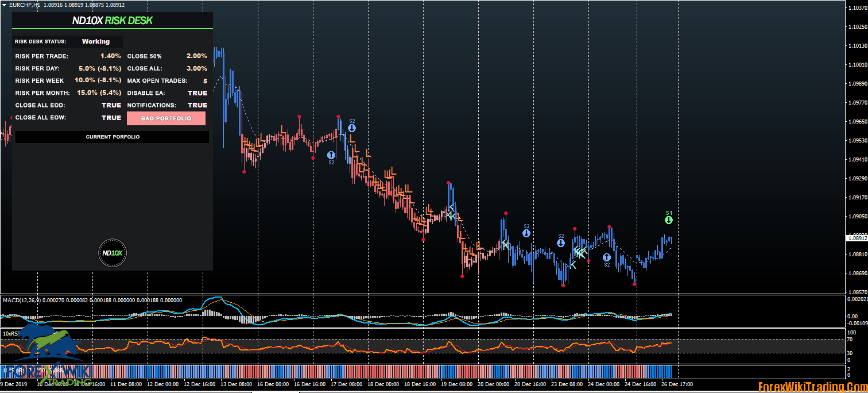This screenshot has width=868, height=393.
Task: Click the 'RISK PER TRADE:' label
Action: click(41, 56)
